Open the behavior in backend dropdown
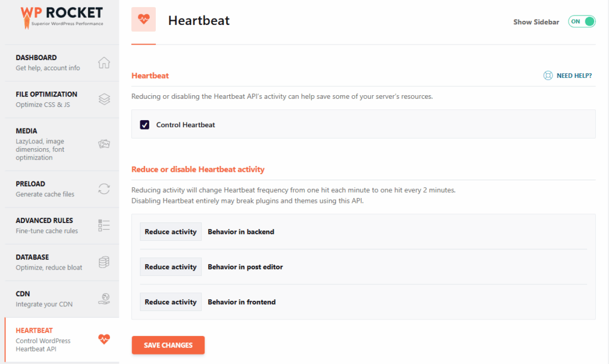 (x=170, y=231)
